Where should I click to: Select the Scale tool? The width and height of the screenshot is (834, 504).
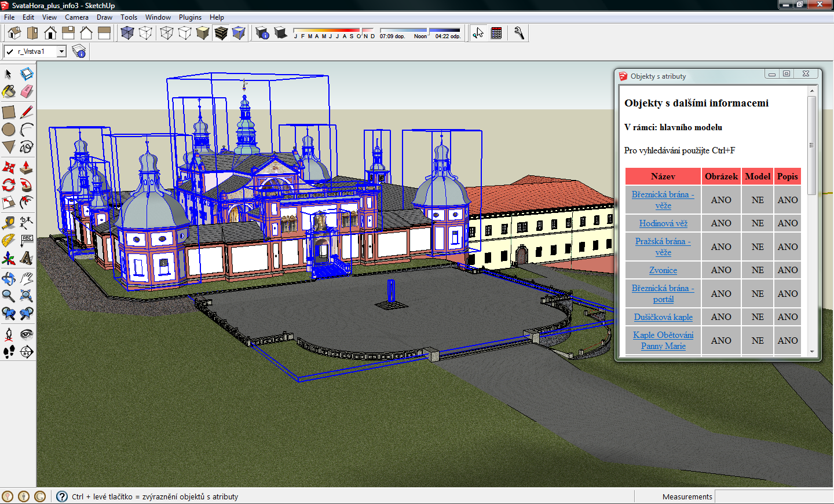point(8,203)
